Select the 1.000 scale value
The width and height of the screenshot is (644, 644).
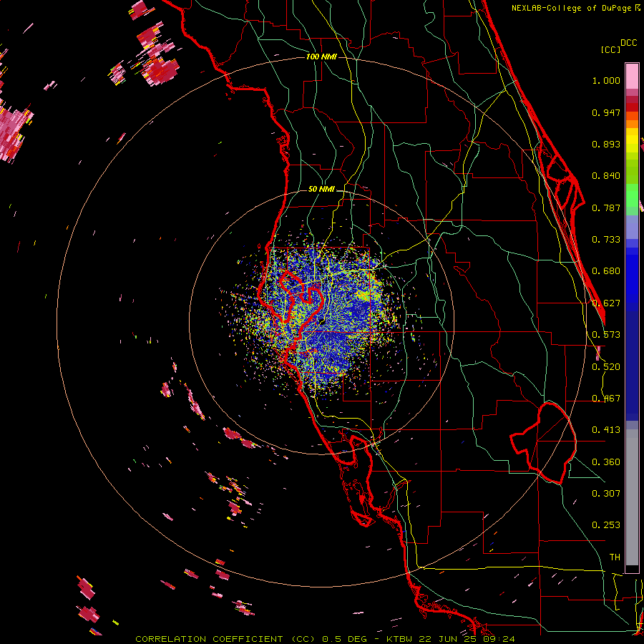(606, 80)
